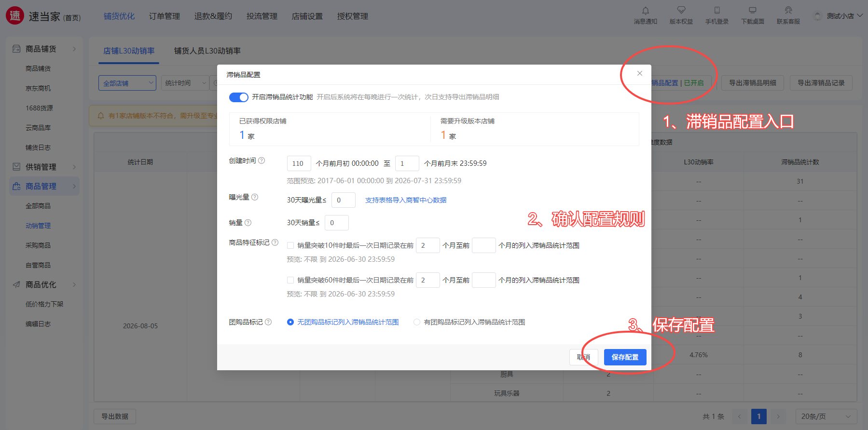Open the 订单管理 top menu
The image size is (868, 430).
click(165, 16)
